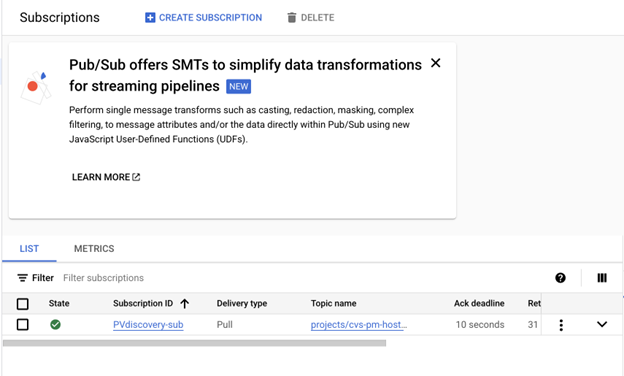Open three-dot actions menu for PVdiscovery-sub
Screen dimensions: 624x376
tap(561, 325)
